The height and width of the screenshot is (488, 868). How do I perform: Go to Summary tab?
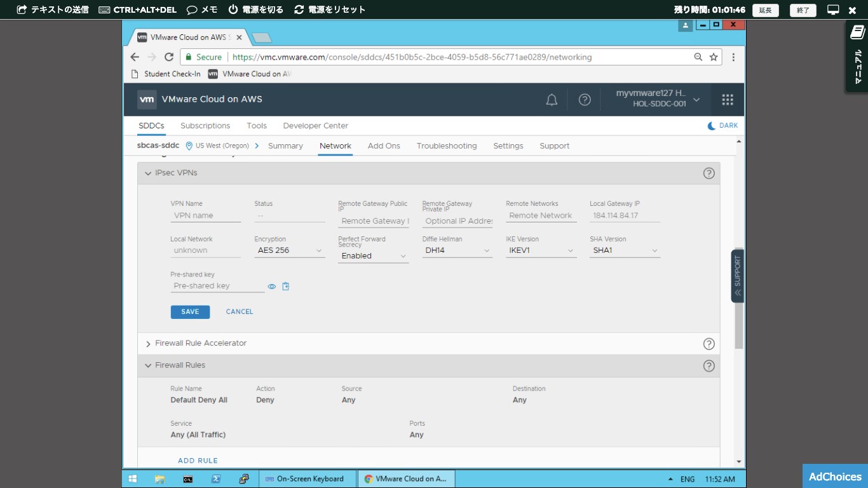(285, 146)
